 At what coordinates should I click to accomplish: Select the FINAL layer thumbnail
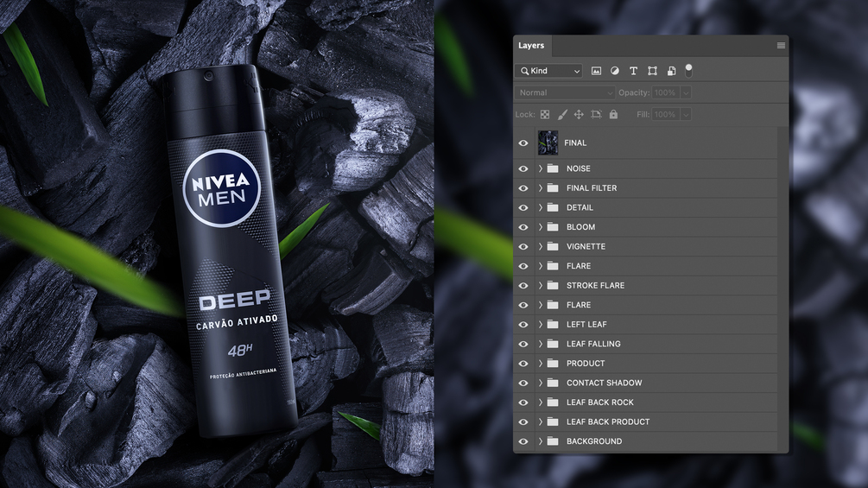tap(548, 143)
